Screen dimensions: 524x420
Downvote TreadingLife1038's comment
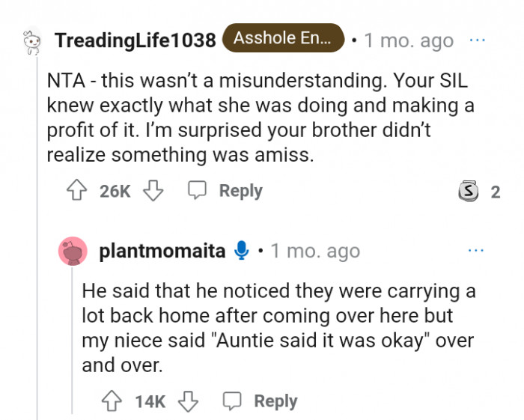(153, 191)
